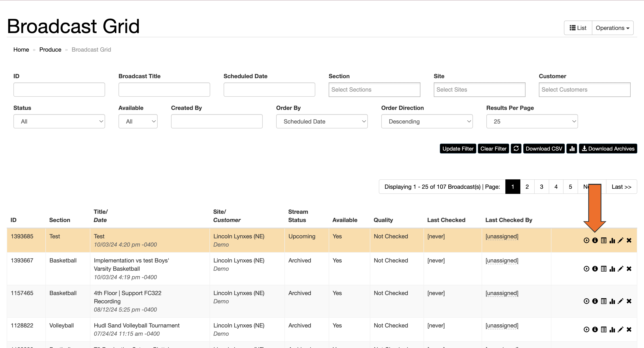The image size is (644, 348).
Task: Click the Update Filter button
Action: (x=458, y=149)
